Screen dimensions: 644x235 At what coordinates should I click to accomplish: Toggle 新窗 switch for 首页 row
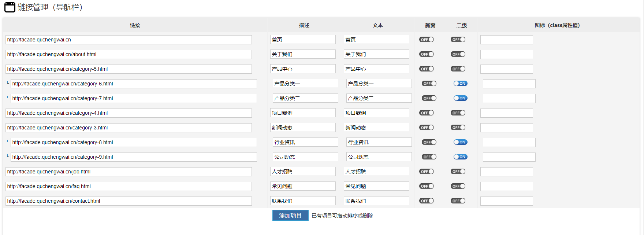pyautogui.click(x=427, y=40)
